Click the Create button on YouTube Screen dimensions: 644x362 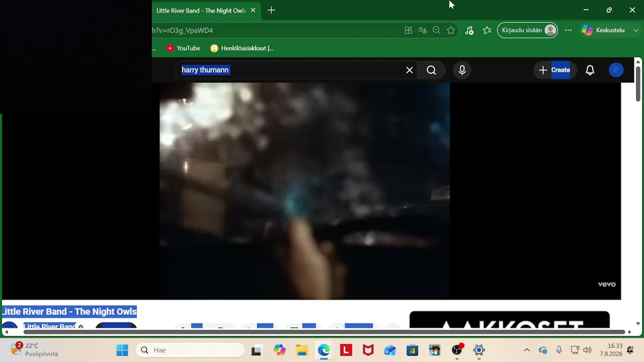pos(554,70)
